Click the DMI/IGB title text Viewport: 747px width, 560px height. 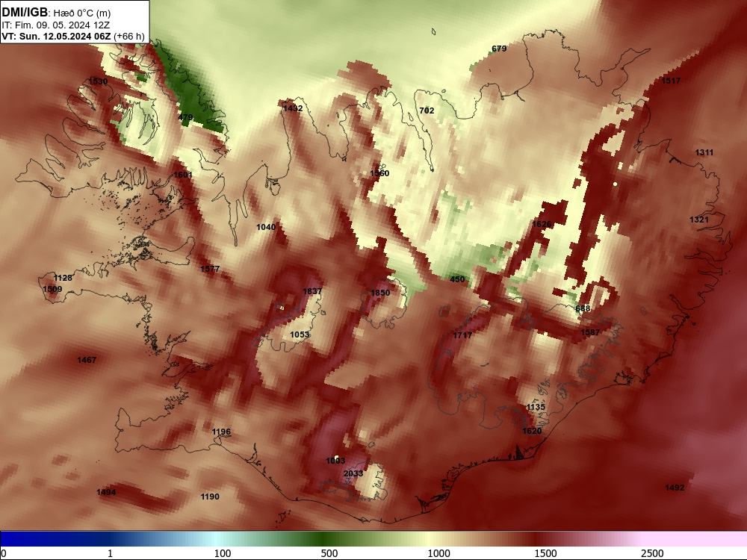(x=25, y=13)
